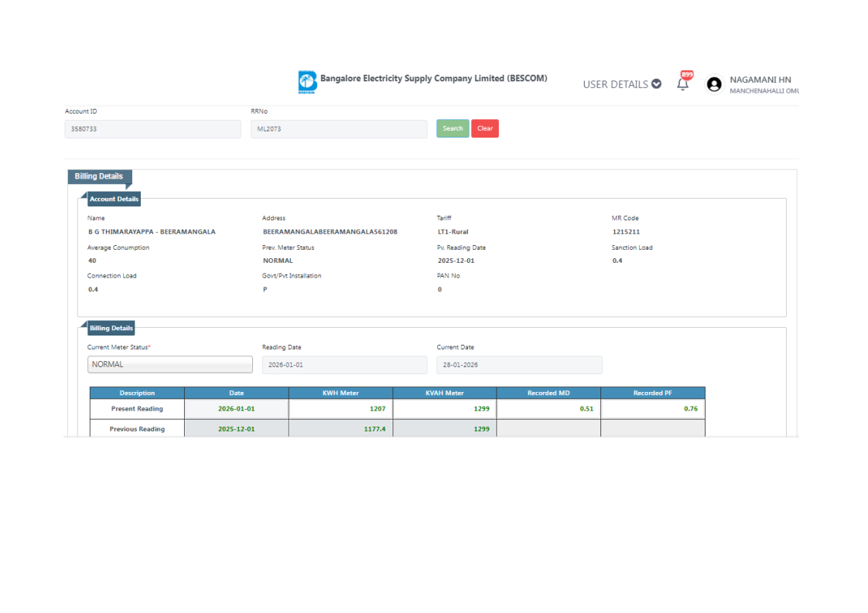Viewport: 868px width, 613px height.
Task: Click the Recorded PF value cell
Action: coord(652,408)
